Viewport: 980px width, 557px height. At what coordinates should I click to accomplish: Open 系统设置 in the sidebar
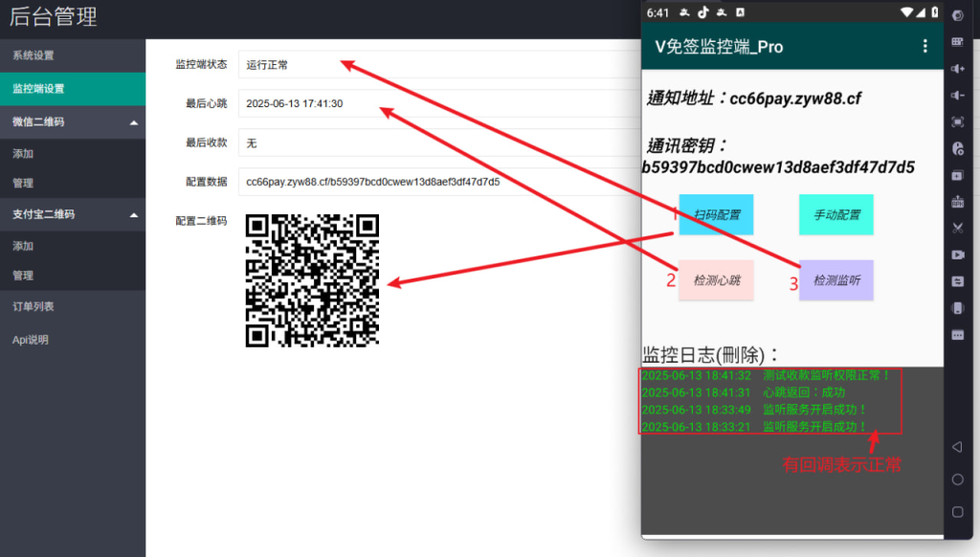33,56
